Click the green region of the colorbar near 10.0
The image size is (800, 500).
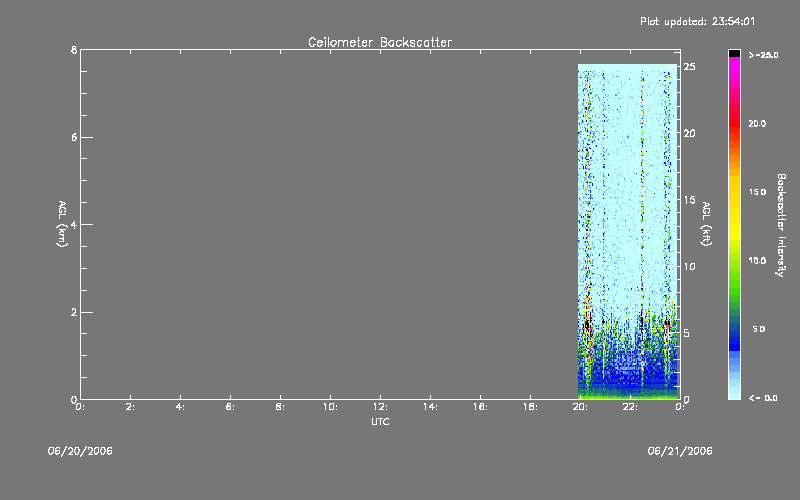click(x=734, y=261)
